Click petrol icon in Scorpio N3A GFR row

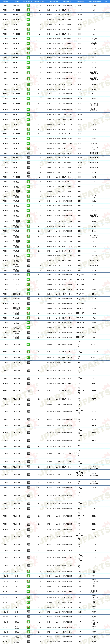point(28,280)
